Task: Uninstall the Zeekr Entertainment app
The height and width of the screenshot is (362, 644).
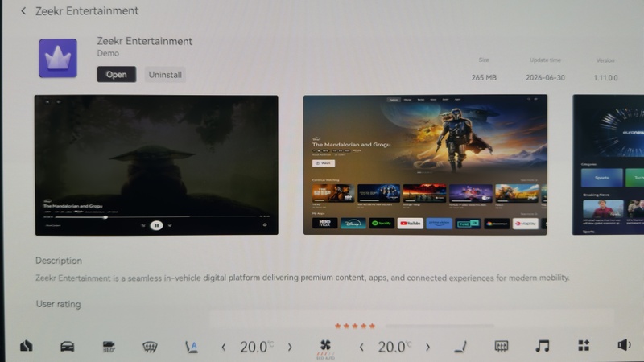Action: (165, 75)
